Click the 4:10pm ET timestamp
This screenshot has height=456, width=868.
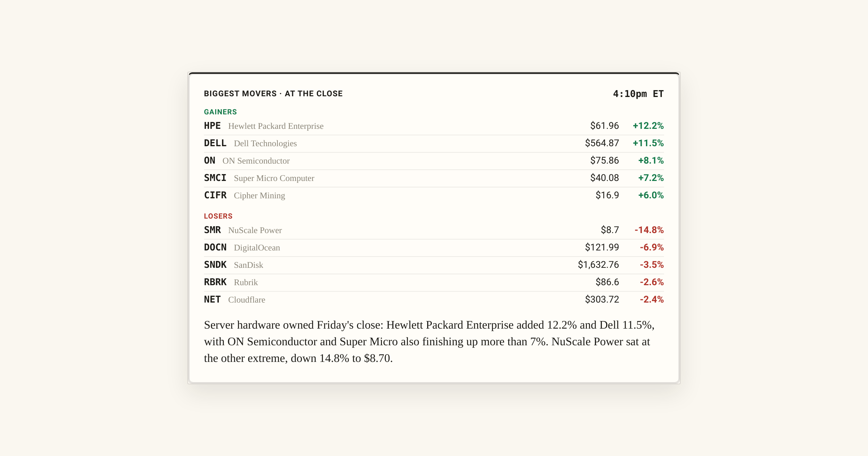click(x=638, y=94)
